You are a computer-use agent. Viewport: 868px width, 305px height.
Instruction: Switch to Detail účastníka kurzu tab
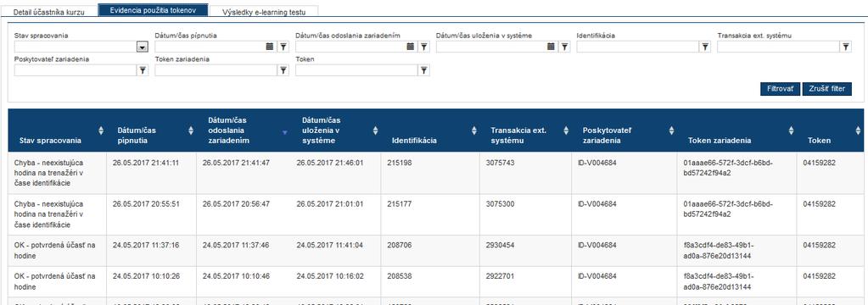point(48,12)
